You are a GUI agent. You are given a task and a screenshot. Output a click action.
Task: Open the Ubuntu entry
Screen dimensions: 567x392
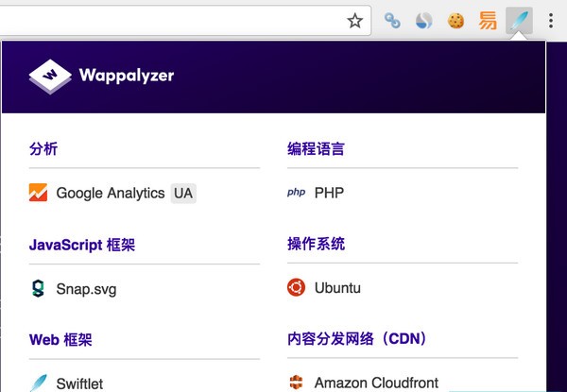(337, 288)
